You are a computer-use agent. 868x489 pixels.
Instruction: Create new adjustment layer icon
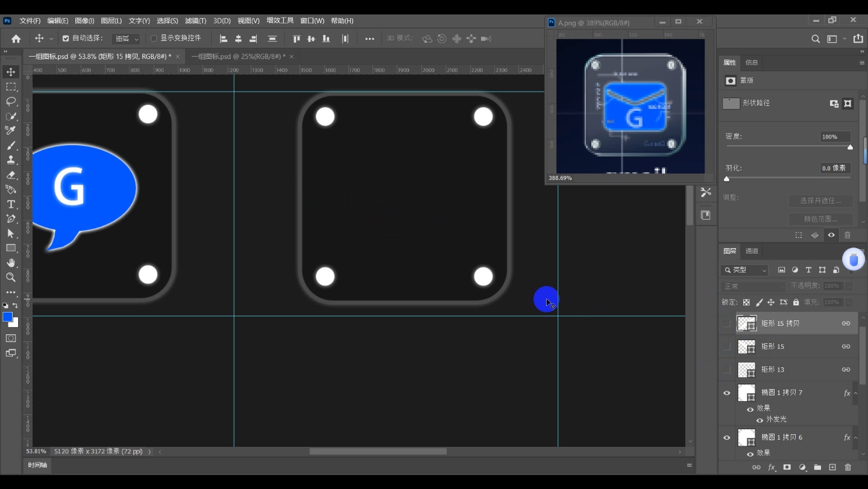802,467
